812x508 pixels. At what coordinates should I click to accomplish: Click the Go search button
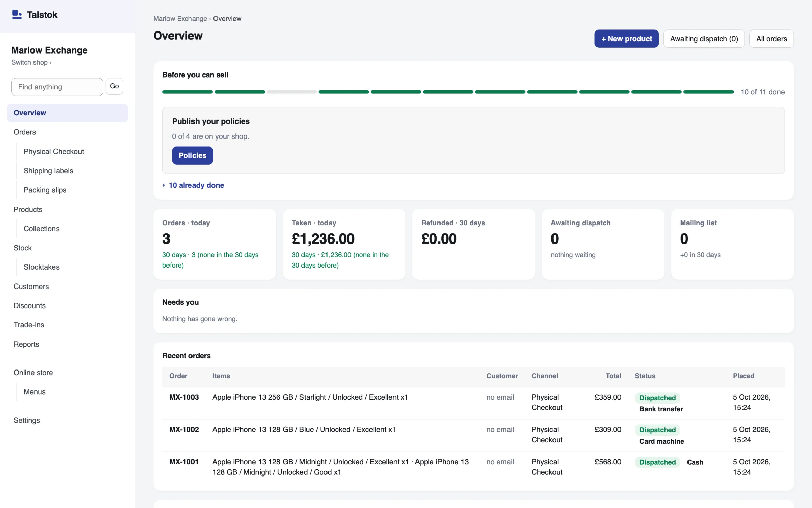point(114,86)
